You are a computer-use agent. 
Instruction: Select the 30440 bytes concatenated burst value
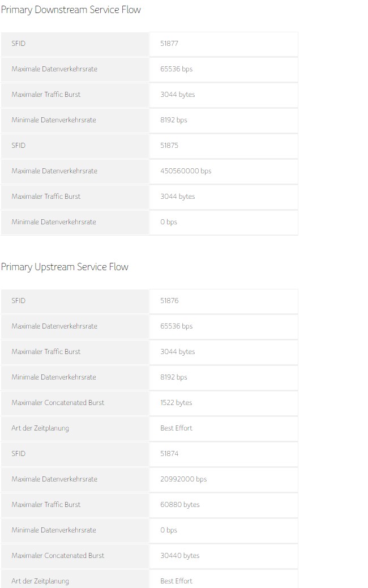click(x=180, y=556)
